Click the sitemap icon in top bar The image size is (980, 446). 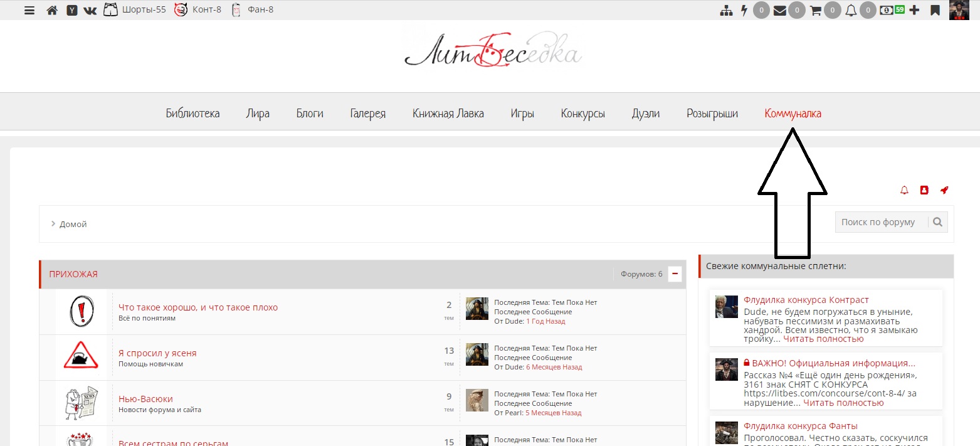click(726, 10)
